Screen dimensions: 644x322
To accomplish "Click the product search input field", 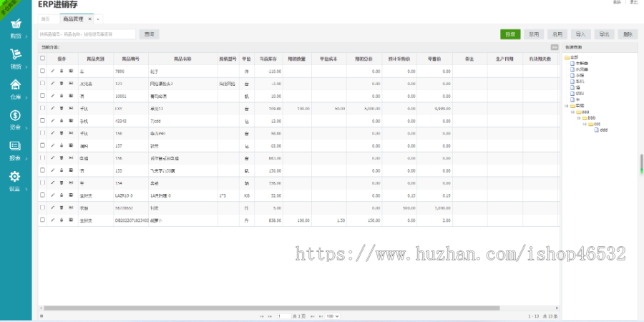I will point(87,34).
